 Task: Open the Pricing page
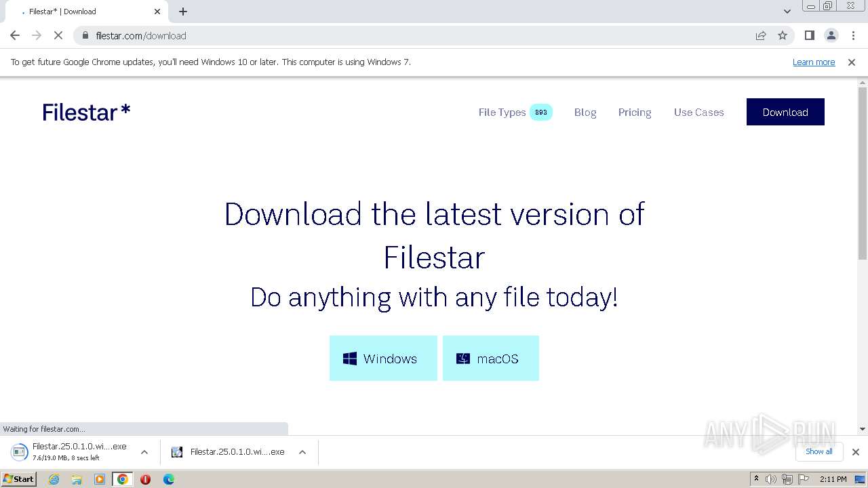[635, 113]
